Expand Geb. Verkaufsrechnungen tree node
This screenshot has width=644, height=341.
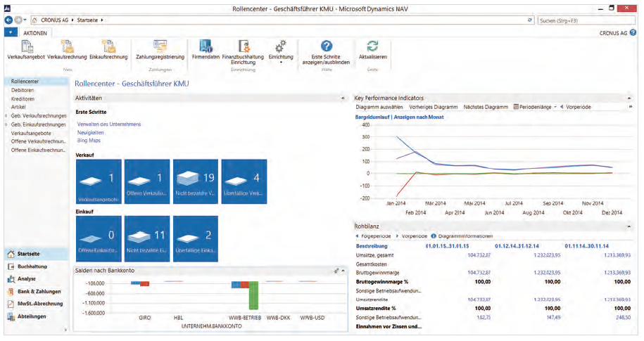point(6,116)
